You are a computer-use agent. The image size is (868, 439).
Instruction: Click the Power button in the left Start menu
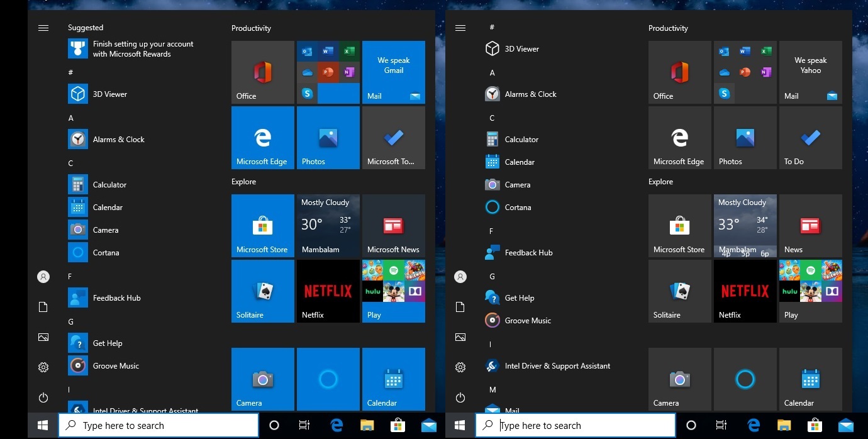tap(43, 397)
